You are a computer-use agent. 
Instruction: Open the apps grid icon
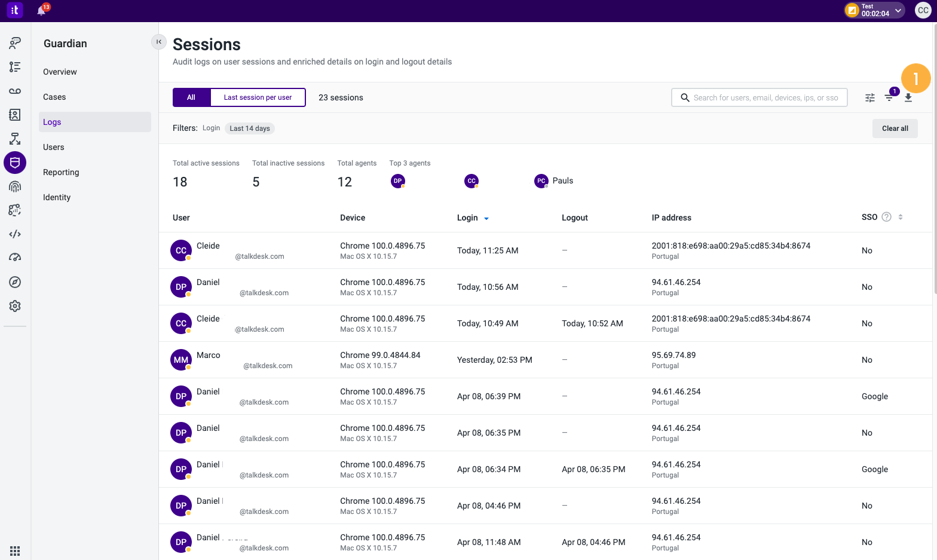coord(15,550)
